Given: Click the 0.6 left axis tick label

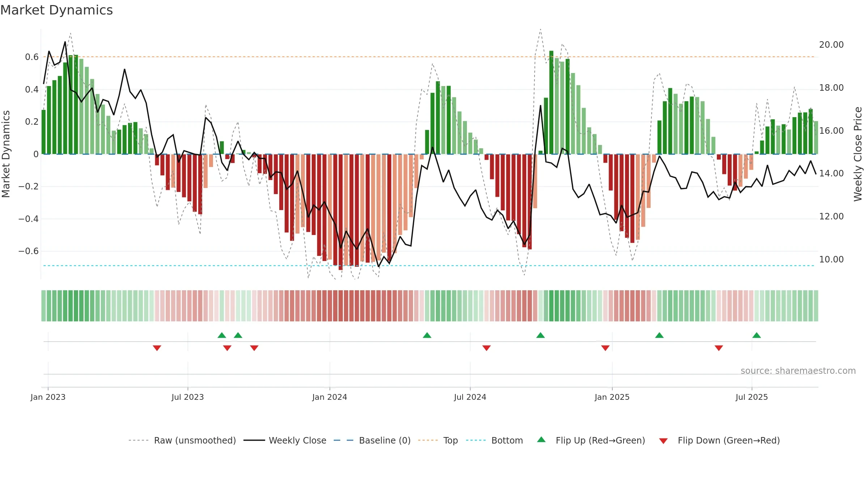Looking at the screenshot, I should [32, 57].
